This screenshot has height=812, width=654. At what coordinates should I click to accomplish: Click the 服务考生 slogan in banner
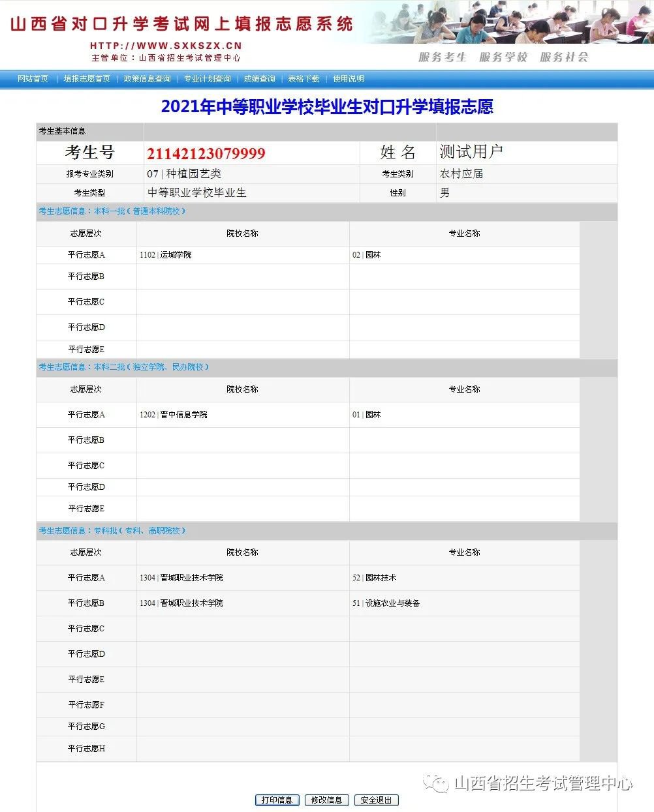tap(443, 57)
